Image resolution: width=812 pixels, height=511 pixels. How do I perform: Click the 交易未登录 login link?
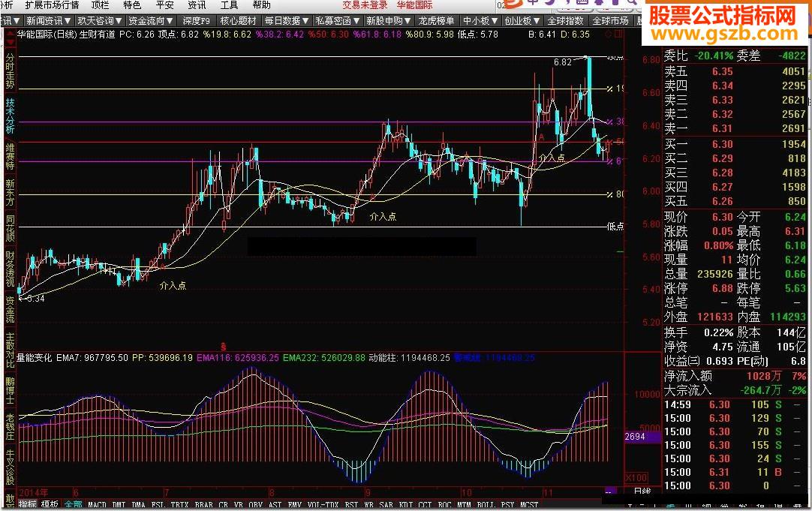click(x=365, y=5)
